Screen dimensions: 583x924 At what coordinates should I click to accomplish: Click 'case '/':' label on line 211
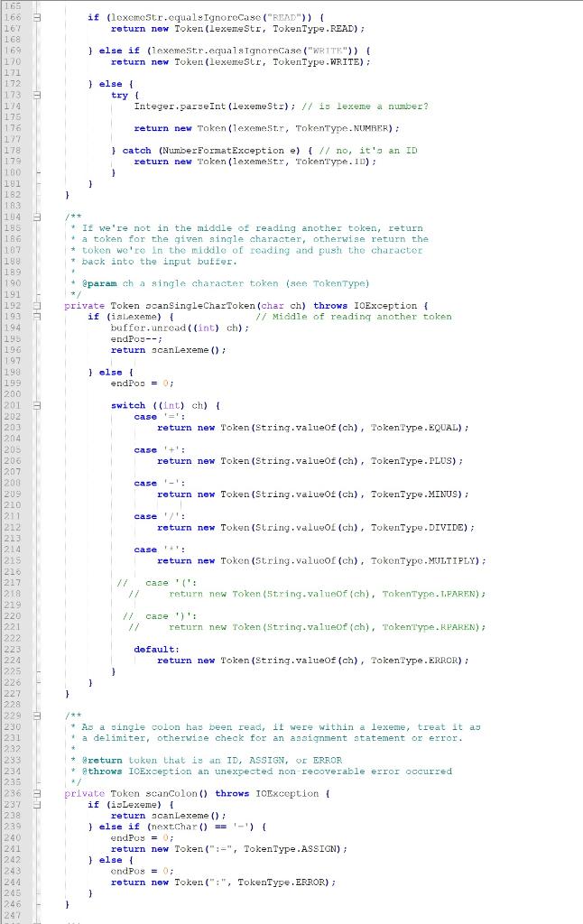tap(159, 517)
